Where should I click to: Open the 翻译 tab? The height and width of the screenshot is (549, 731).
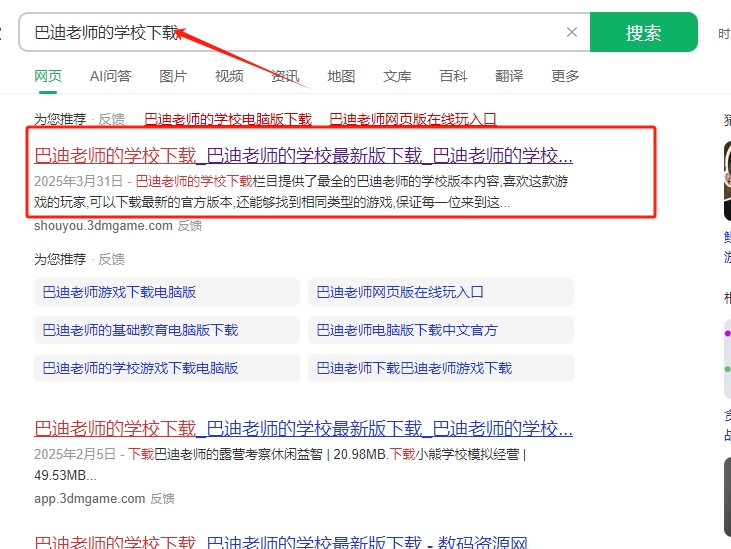[x=509, y=76]
